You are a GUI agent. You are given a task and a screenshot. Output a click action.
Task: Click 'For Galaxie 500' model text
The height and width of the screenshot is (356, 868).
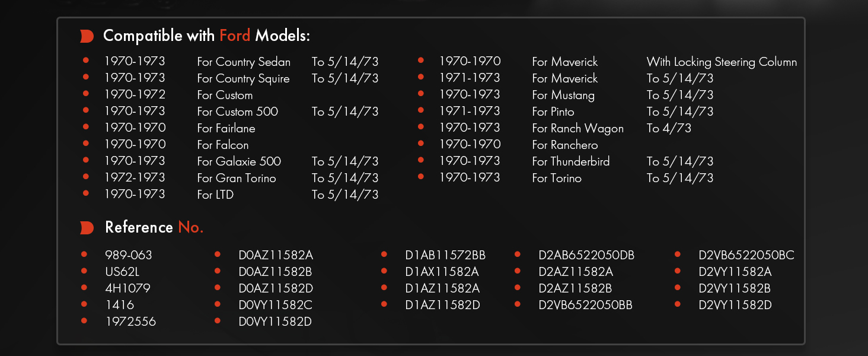239,161
